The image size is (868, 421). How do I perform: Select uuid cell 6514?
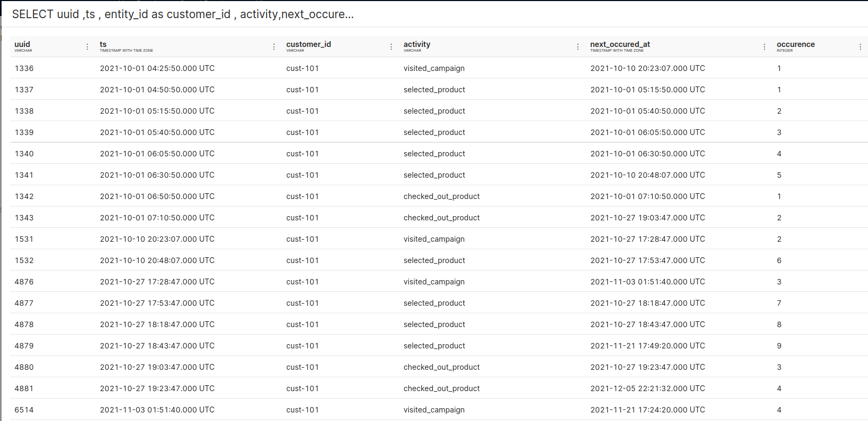click(x=24, y=410)
